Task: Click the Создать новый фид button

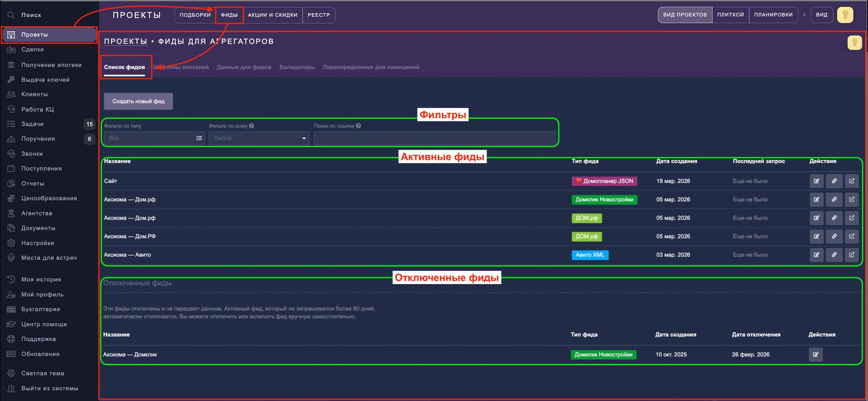Action: point(138,101)
